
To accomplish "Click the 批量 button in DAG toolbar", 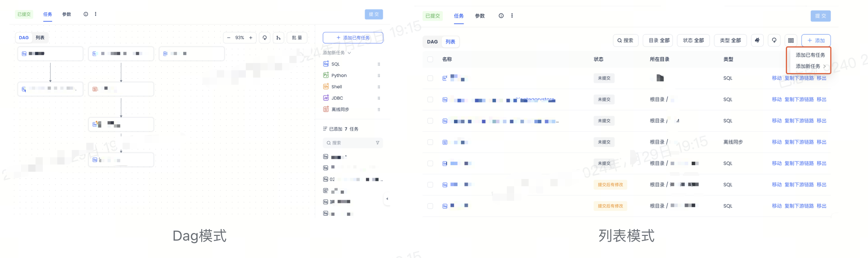I will tap(297, 38).
